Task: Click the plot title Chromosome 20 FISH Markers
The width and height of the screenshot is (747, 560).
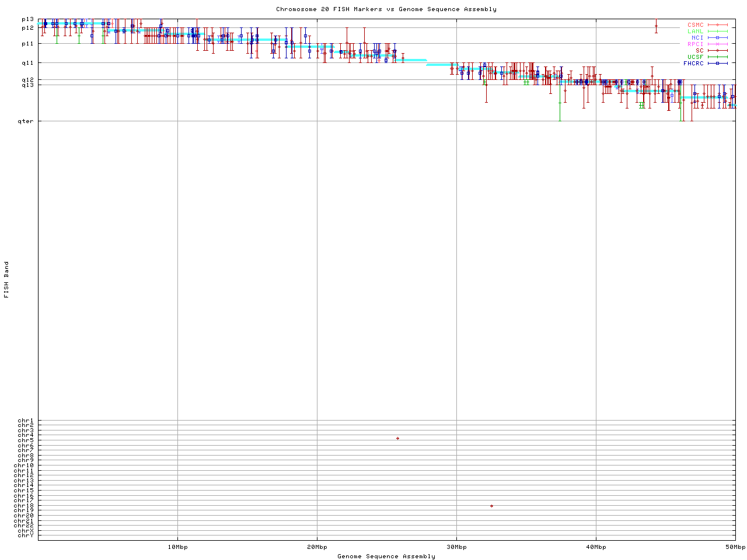Action: tap(386, 9)
